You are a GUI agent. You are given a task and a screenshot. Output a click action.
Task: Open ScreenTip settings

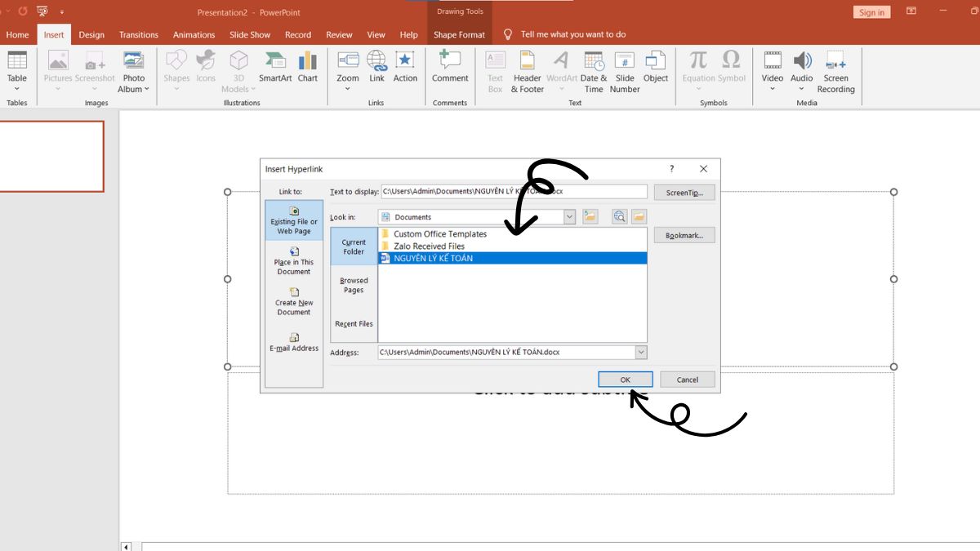(684, 193)
